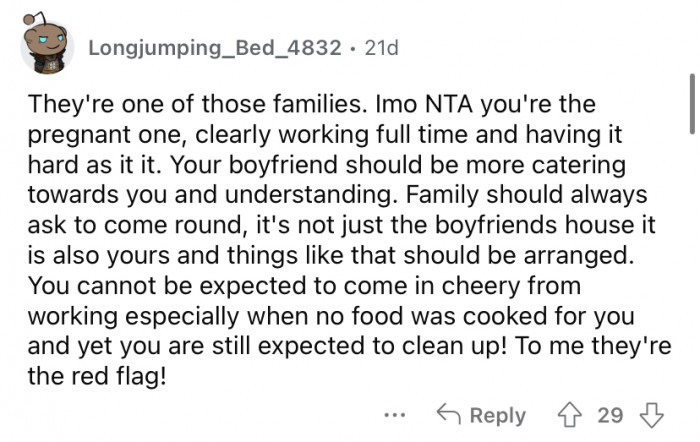Upvote this comment
The width and height of the screenshot is (700, 442).
572,414
